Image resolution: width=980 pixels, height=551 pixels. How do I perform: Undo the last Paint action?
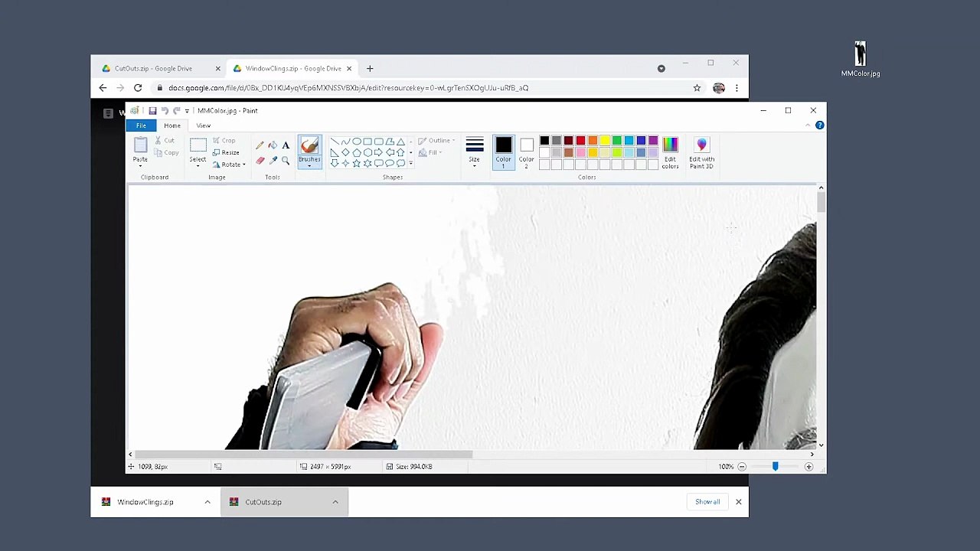[164, 111]
